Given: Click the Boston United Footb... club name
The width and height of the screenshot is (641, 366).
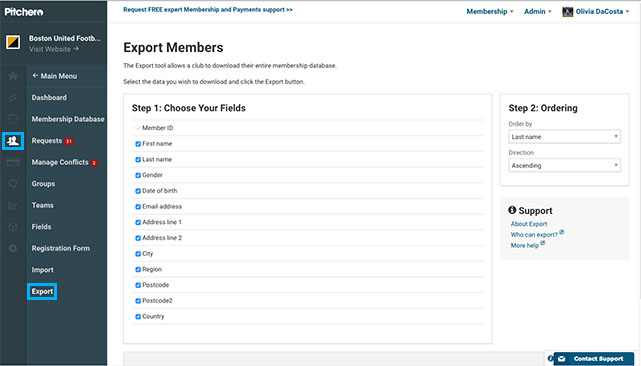Looking at the screenshot, I should point(65,38).
